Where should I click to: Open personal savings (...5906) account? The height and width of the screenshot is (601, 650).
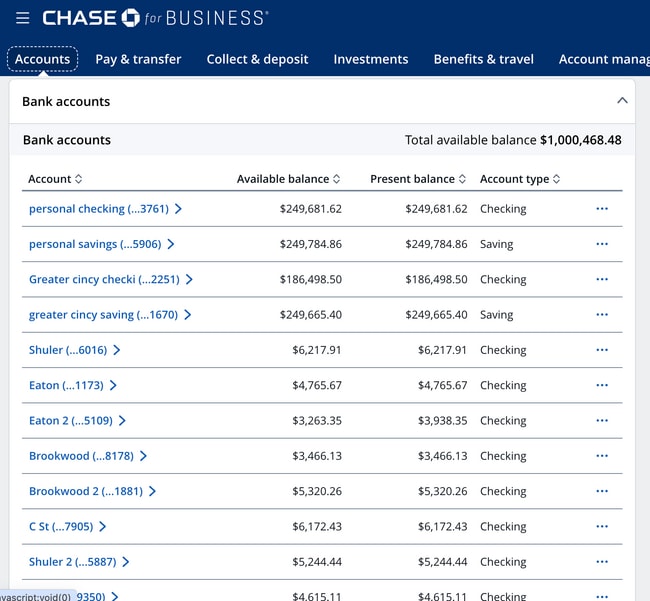click(102, 244)
